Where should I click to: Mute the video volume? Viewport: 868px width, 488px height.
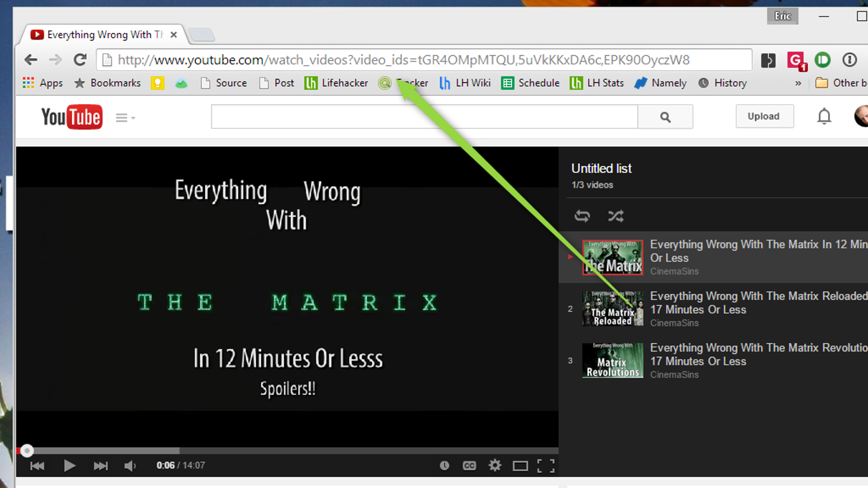(130, 466)
